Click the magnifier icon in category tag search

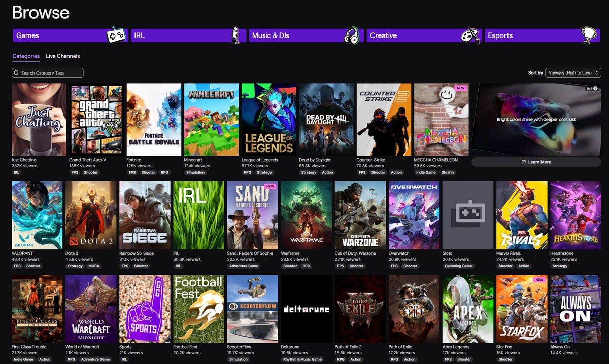(x=17, y=73)
